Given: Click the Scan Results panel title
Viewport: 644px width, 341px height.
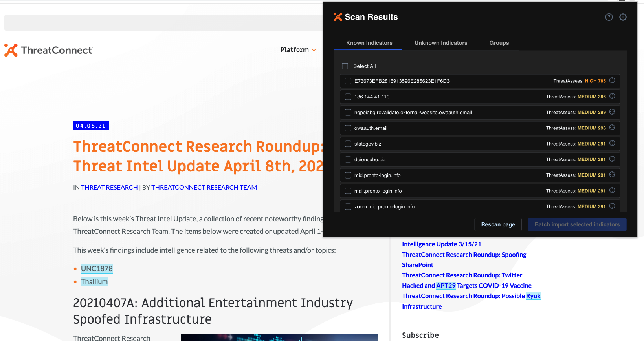Looking at the screenshot, I should pyautogui.click(x=371, y=17).
